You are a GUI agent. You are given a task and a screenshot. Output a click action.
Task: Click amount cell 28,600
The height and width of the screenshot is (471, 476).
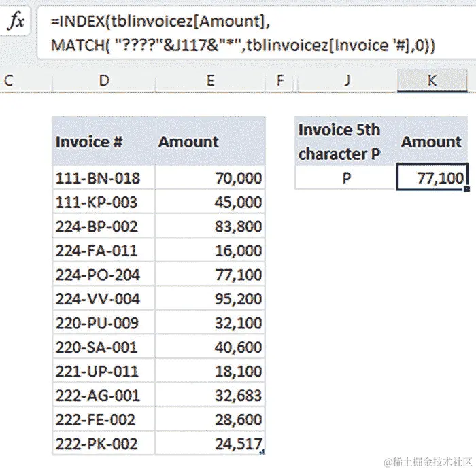click(210, 419)
